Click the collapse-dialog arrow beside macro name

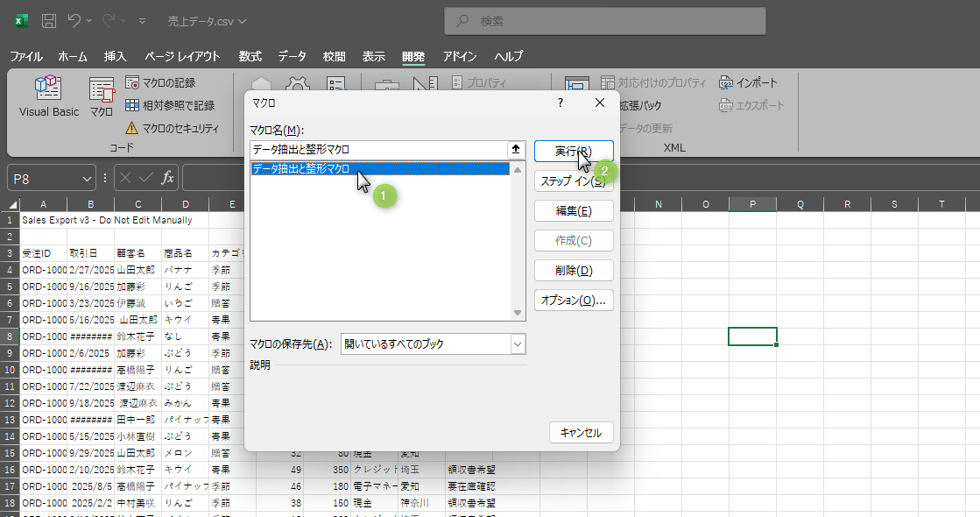pos(516,150)
